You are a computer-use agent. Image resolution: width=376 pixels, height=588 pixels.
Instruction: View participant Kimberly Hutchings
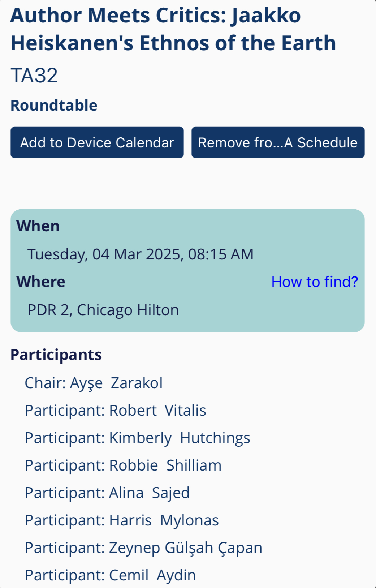(137, 438)
